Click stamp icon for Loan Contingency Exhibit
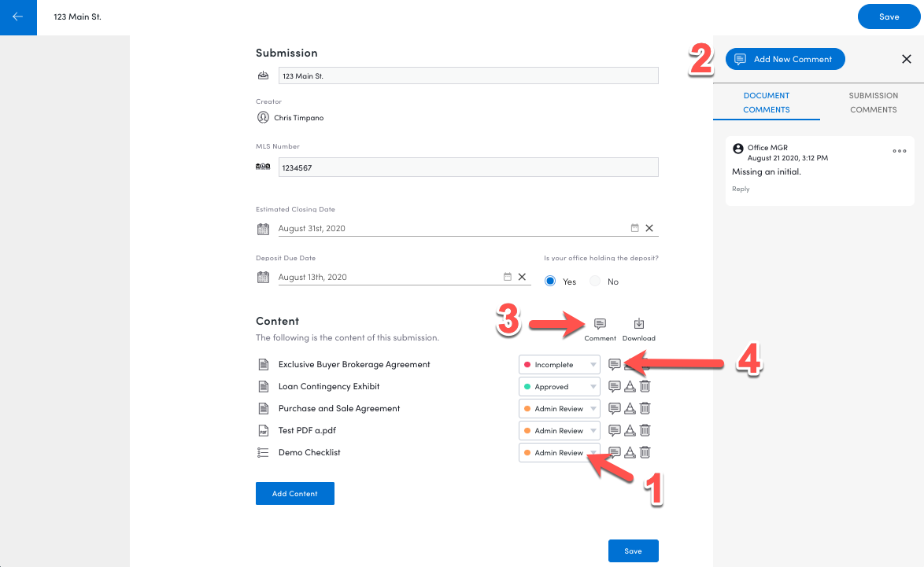 630,386
